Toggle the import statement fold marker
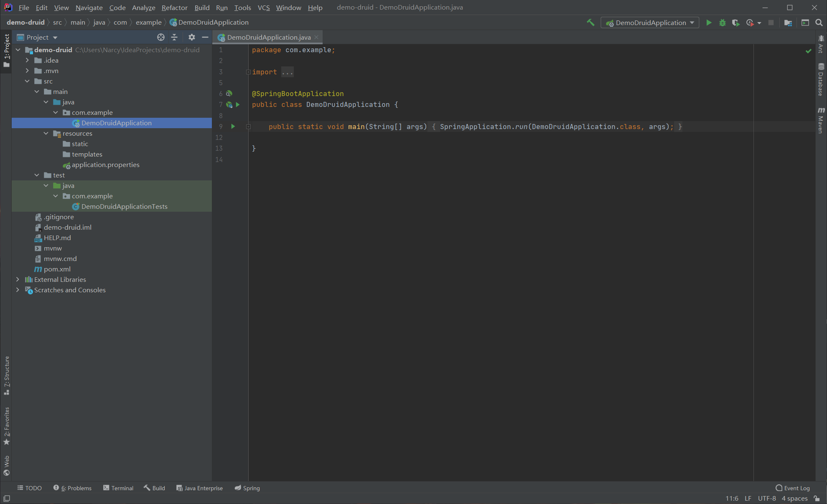 tap(248, 72)
